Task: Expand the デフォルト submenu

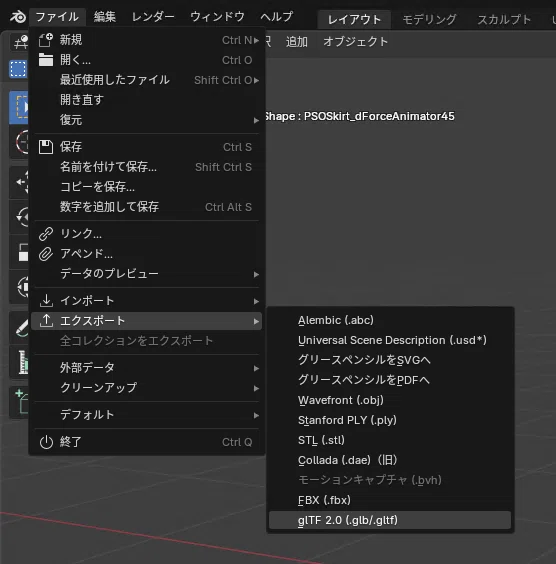Action: 147,415
